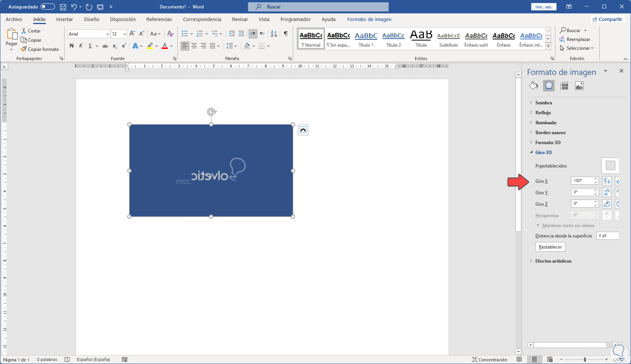Apply bold with the N button

72,46
